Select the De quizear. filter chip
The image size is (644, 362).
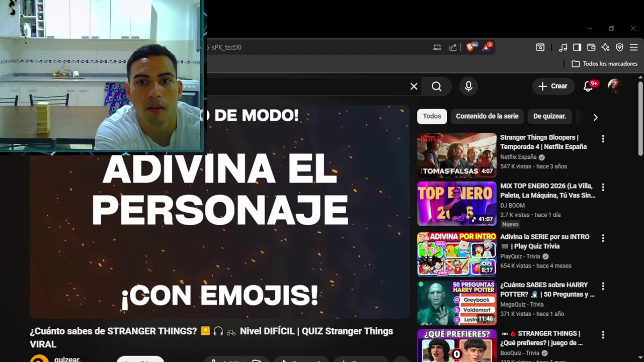549,116
